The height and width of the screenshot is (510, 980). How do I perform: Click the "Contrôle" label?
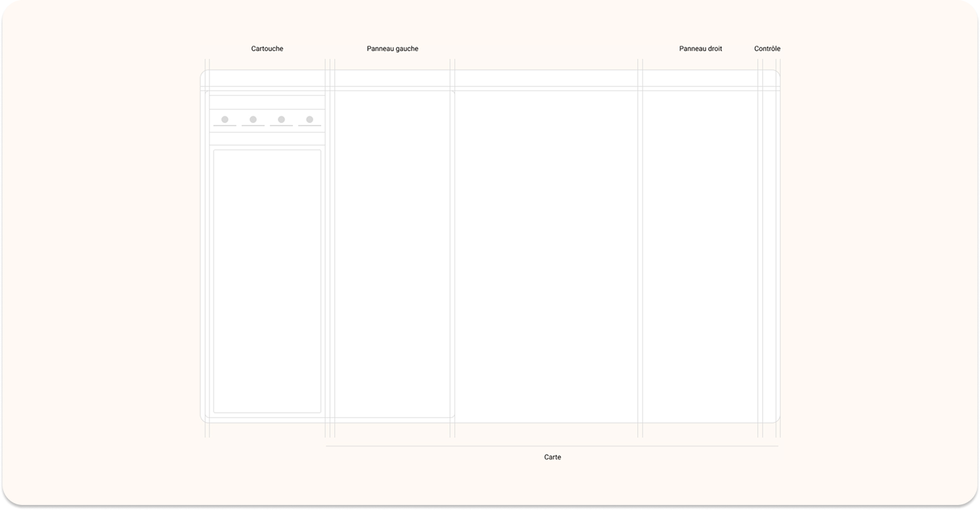[767, 49]
